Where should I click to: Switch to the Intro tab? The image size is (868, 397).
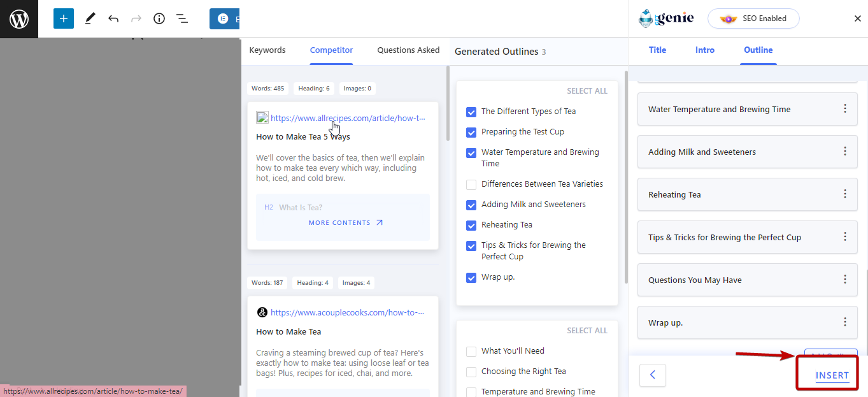coord(705,50)
